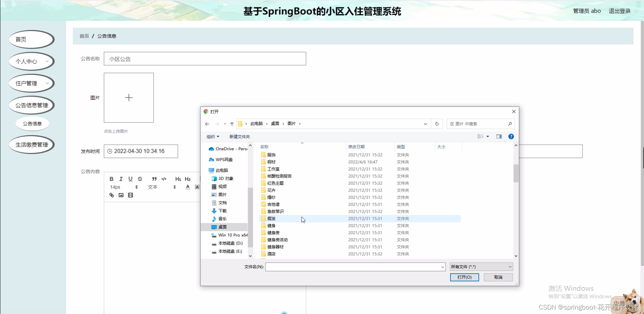Open the 公告信息管理 sidebar menu
Viewport: 644px width, 314px height.
[31, 105]
